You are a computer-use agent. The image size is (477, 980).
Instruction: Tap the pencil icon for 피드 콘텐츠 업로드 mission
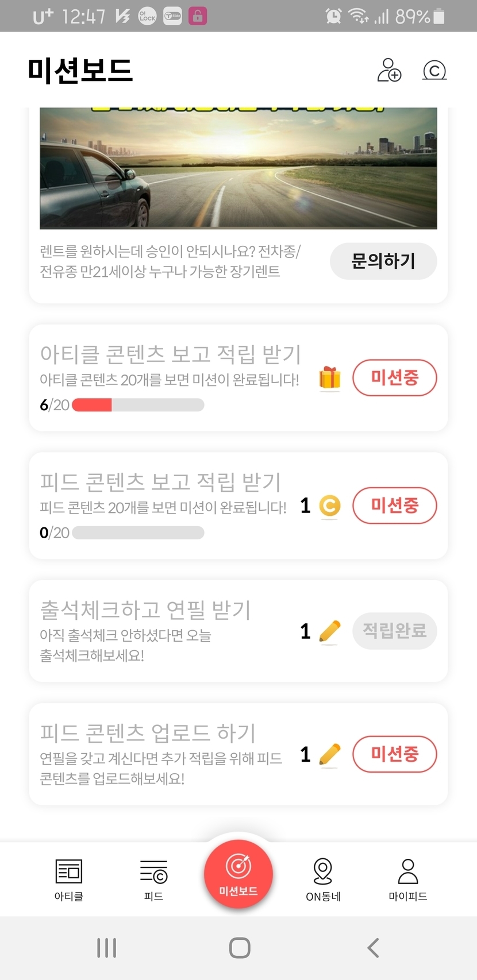coord(330,754)
